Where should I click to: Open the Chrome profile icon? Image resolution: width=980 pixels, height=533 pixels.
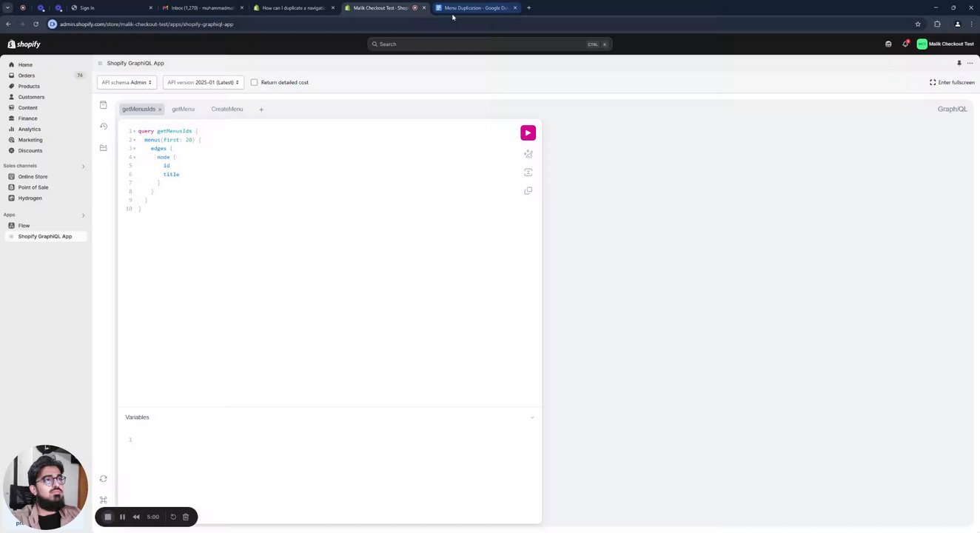click(x=957, y=24)
